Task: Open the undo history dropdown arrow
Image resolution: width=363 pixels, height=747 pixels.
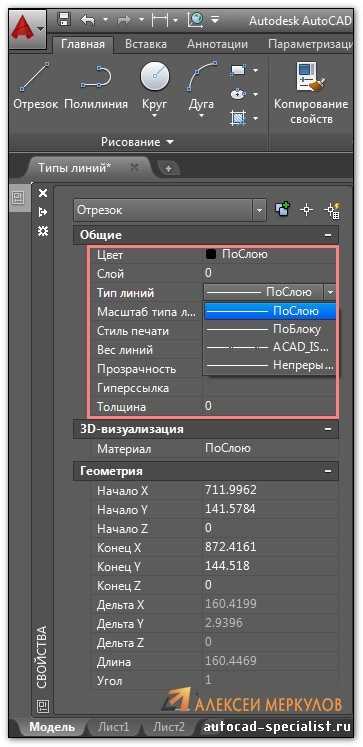Action: point(105,20)
